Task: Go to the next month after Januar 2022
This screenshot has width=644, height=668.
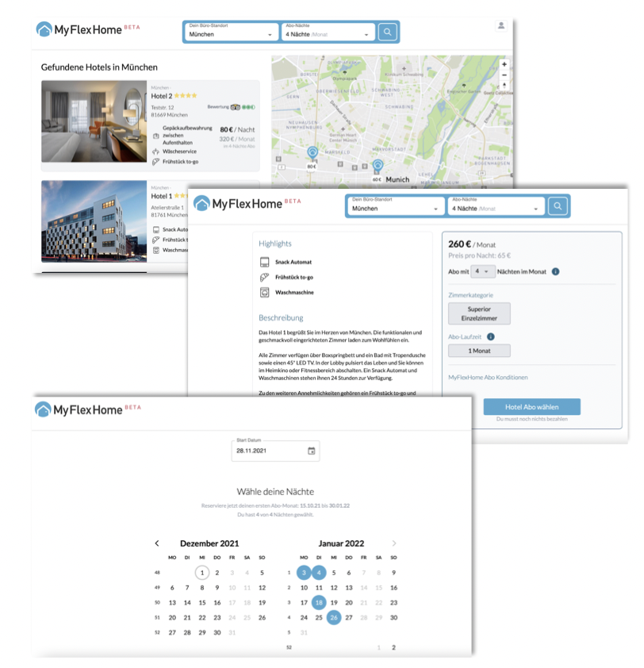Action: pyautogui.click(x=394, y=543)
